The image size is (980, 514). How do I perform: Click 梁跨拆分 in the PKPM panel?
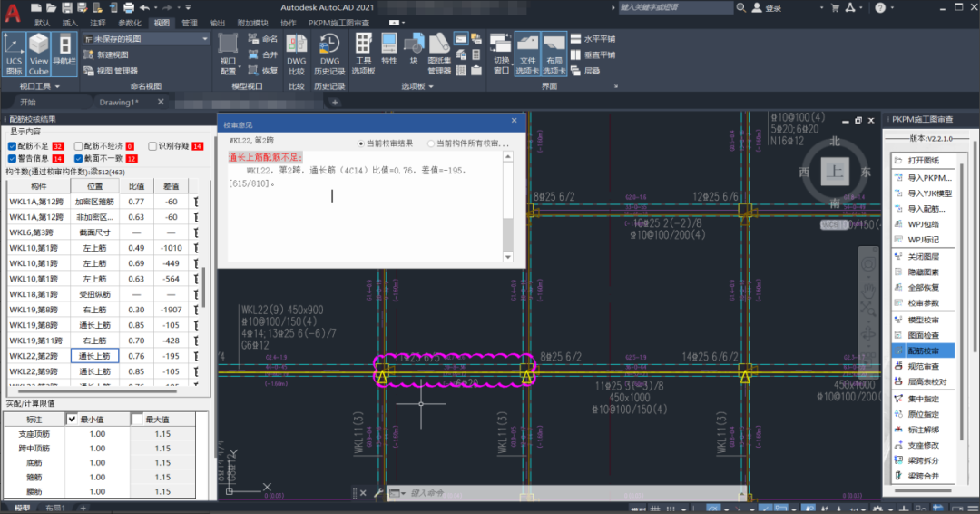(x=923, y=460)
